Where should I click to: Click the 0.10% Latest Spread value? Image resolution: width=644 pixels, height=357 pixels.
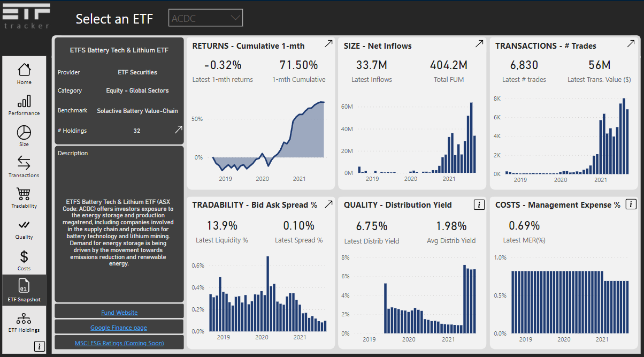[x=299, y=226]
